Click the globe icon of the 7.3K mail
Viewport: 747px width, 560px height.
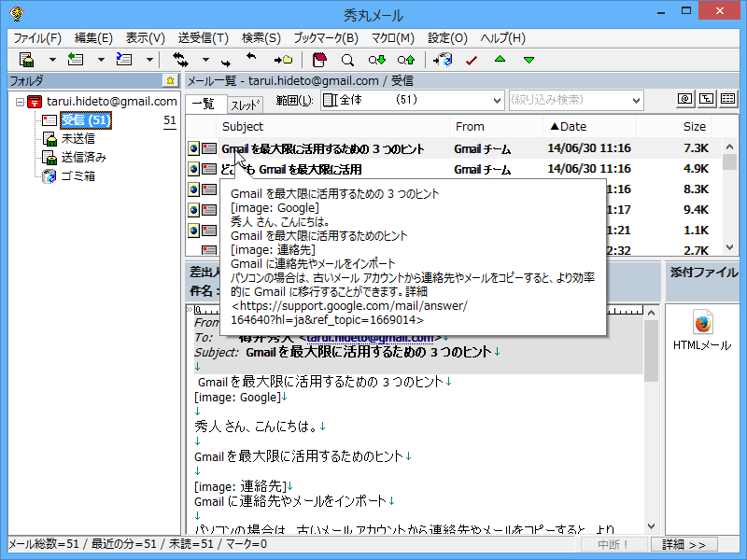pyautogui.click(x=193, y=148)
